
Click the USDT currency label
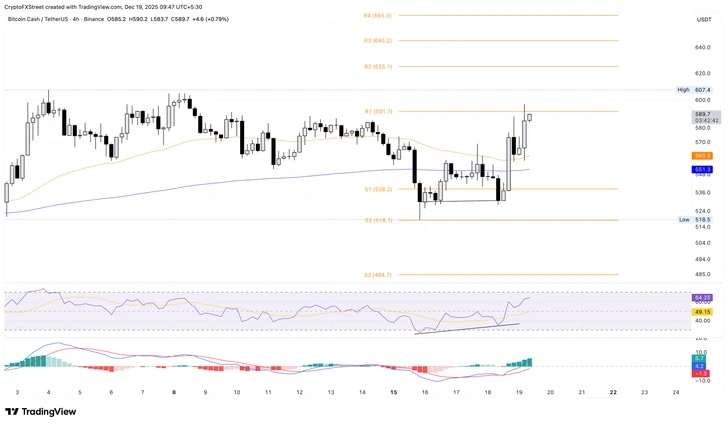tap(704, 20)
